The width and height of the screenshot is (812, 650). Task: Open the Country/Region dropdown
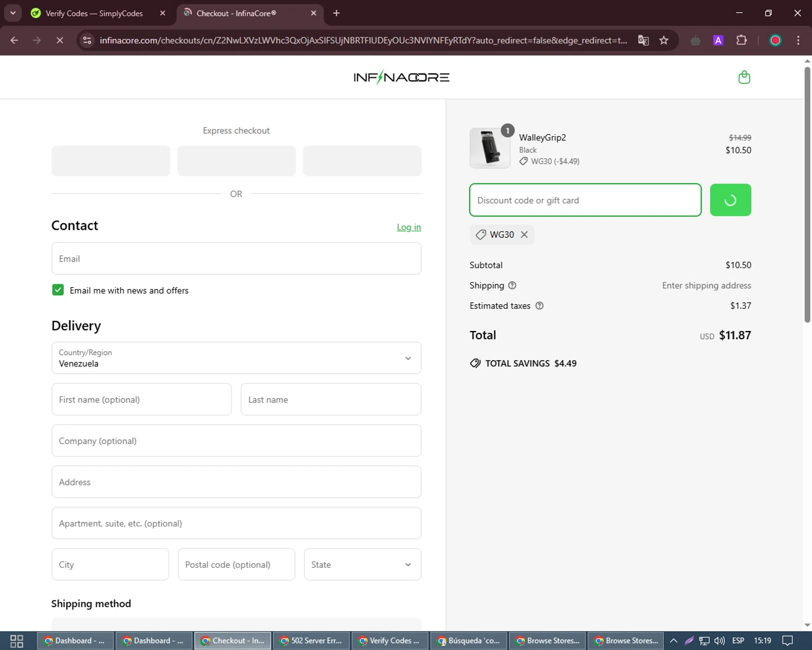click(x=236, y=358)
